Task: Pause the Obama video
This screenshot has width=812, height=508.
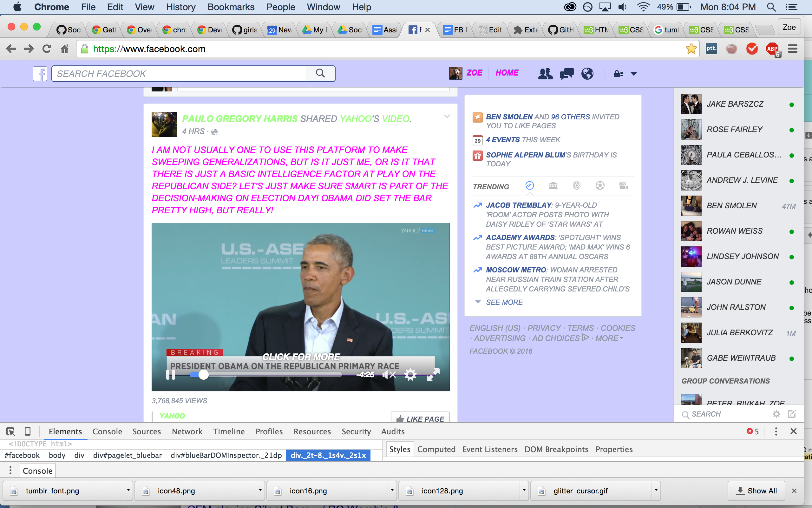Action: click(170, 375)
